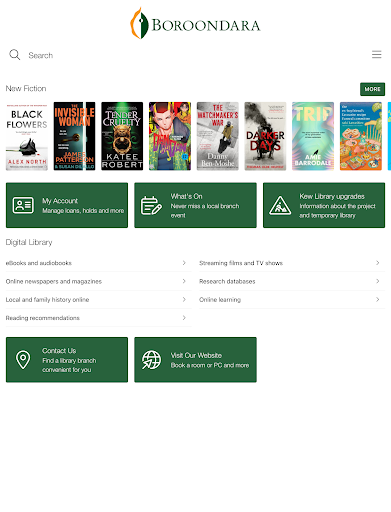Expand chevron beside Reading recommendations
Viewport: 391px width, 512px height.
(184, 318)
